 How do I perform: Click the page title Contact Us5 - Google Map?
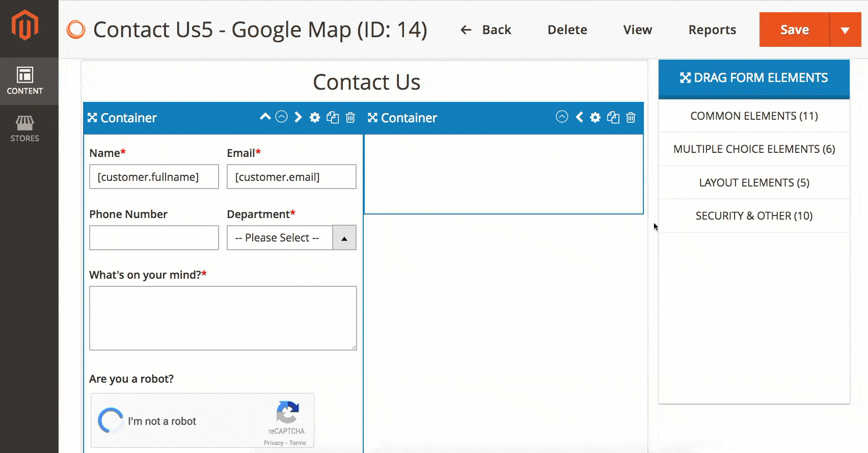[x=260, y=30]
